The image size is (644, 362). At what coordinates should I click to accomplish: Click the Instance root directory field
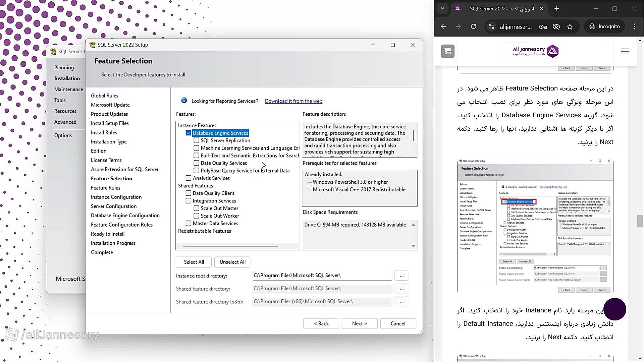[x=322, y=276]
